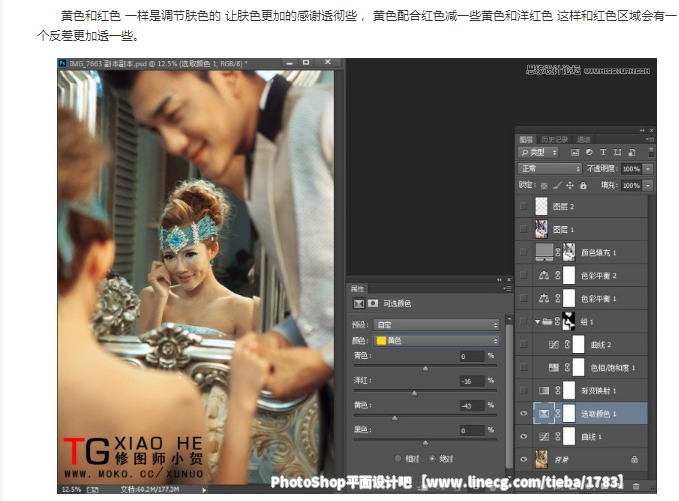Image resolution: width=679 pixels, height=501 pixels.
Task: Click the curves icon of 曲线 2 layer
Action: 553,345
